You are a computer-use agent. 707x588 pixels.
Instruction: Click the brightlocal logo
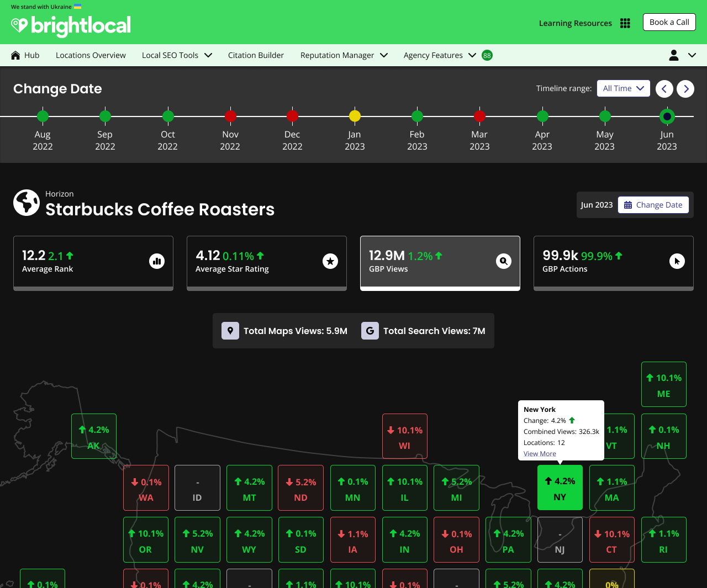[71, 25]
